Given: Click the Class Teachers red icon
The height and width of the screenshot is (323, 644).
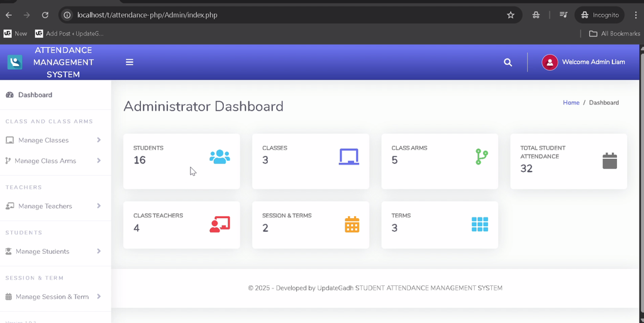Looking at the screenshot, I should [219, 224].
